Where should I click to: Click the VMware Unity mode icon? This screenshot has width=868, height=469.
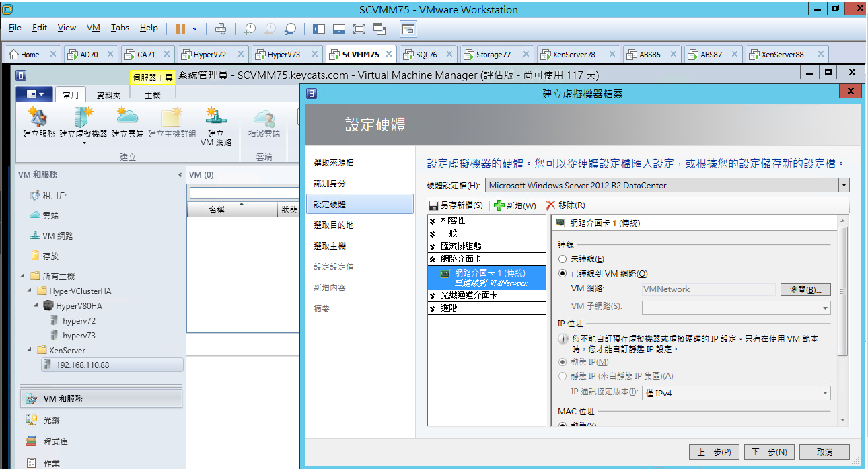click(x=379, y=28)
